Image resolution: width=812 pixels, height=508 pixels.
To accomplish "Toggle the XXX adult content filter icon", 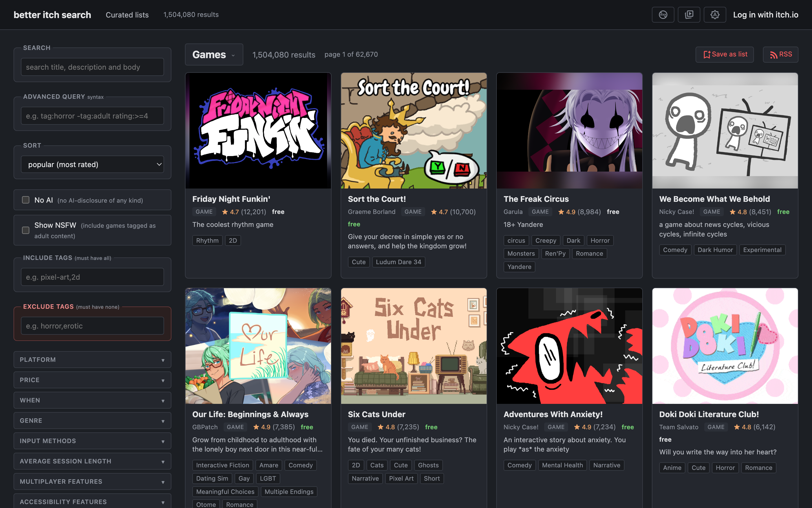I will pos(663,15).
